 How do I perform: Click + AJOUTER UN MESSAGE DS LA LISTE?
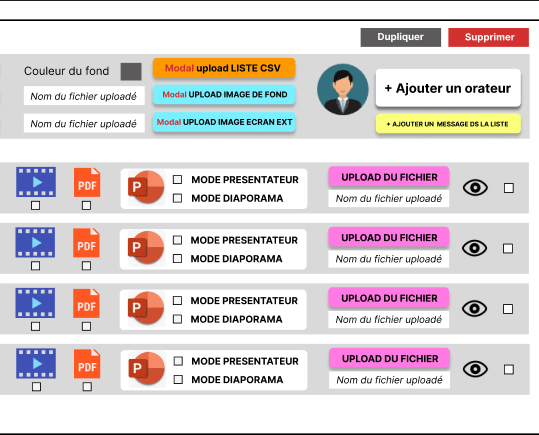[x=448, y=124]
